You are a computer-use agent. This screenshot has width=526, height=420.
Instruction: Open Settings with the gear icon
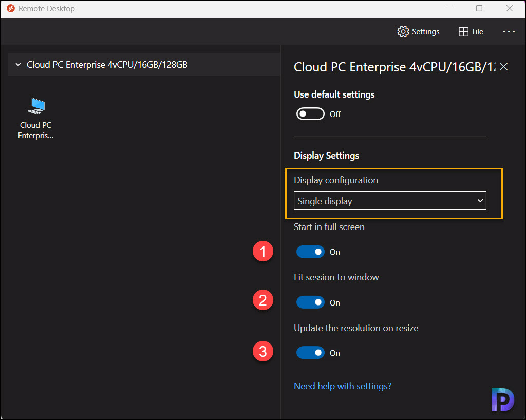[x=418, y=31]
